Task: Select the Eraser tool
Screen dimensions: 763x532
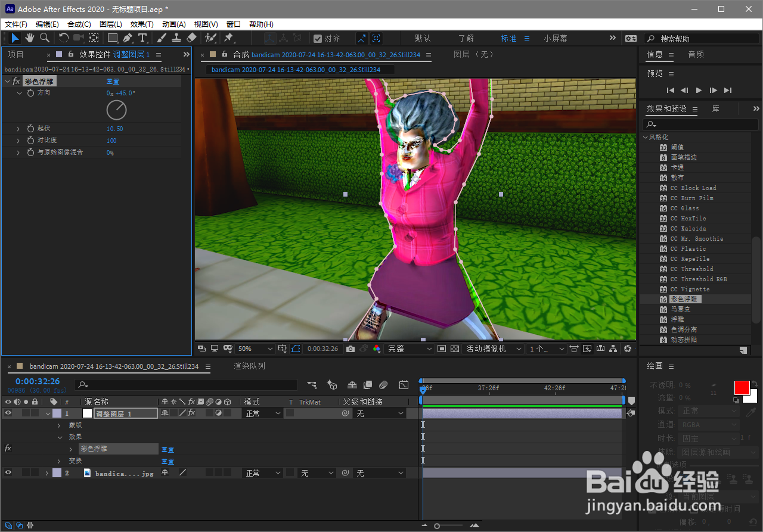Action: point(191,38)
